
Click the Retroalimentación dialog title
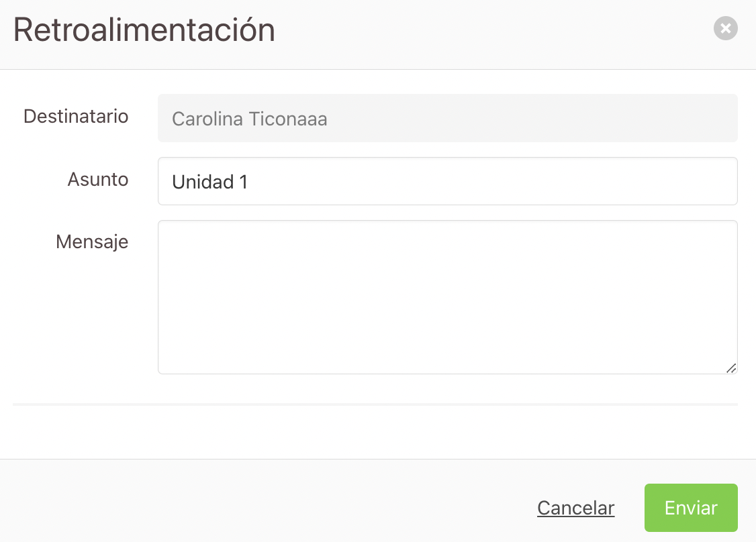point(144,30)
